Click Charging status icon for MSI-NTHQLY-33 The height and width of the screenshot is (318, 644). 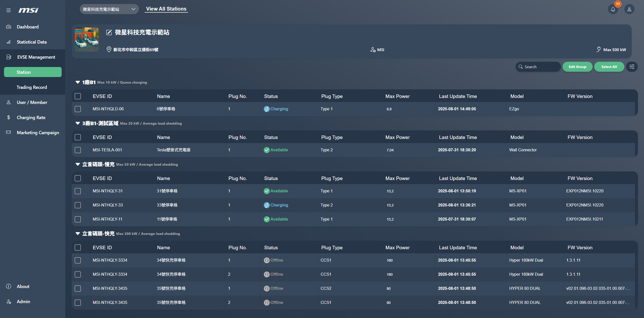coord(267,205)
